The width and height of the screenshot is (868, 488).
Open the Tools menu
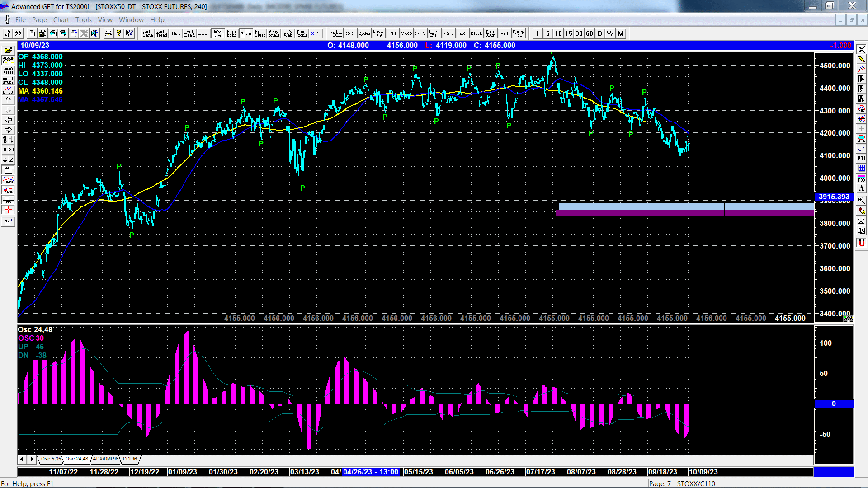(x=83, y=20)
